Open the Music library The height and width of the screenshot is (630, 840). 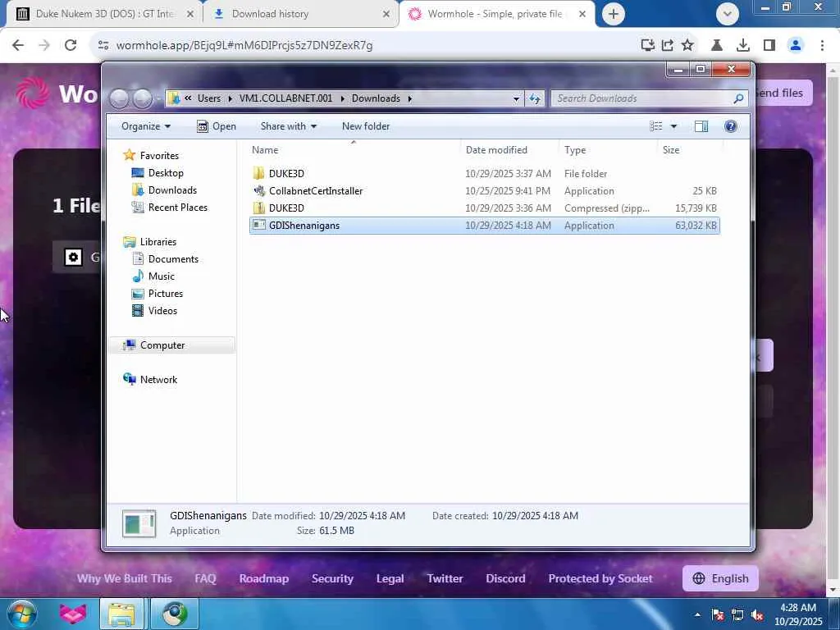(x=162, y=276)
